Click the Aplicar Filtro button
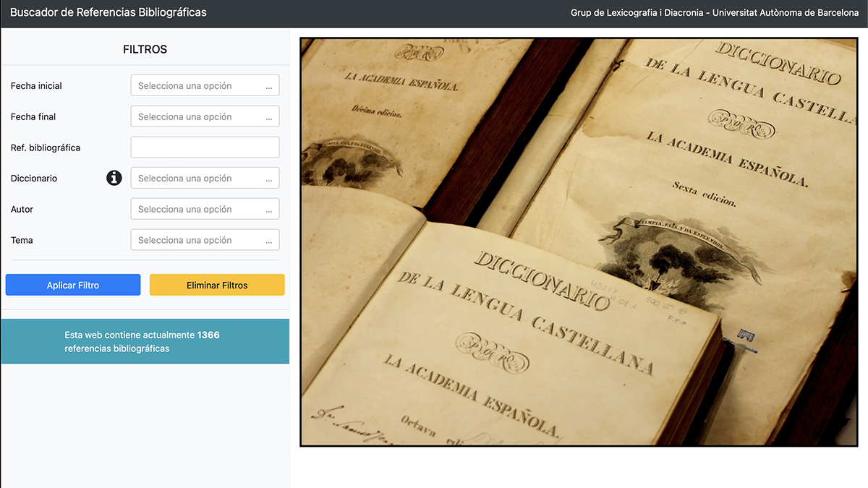Screen dimensions: 868x488 click(73, 285)
